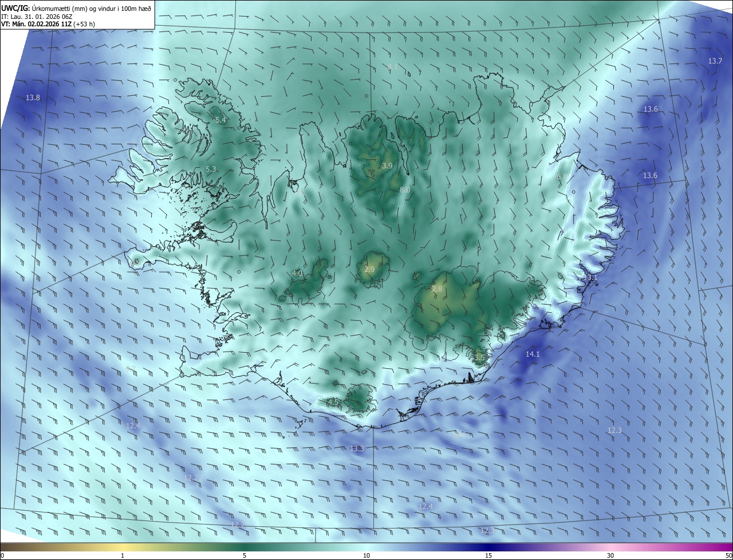Click the 0 label on the color scale
733x560 pixels.
pos(2,555)
